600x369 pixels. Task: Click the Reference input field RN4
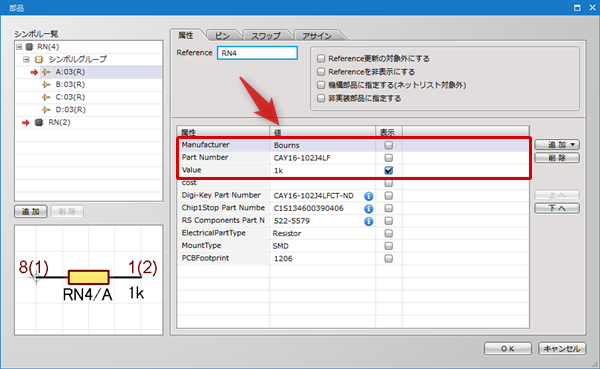pyautogui.click(x=257, y=53)
